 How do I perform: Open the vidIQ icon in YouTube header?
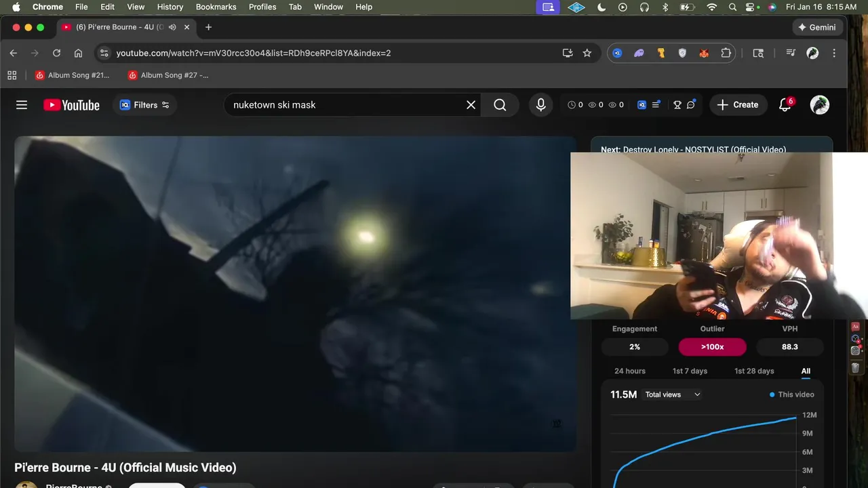point(642,105)
